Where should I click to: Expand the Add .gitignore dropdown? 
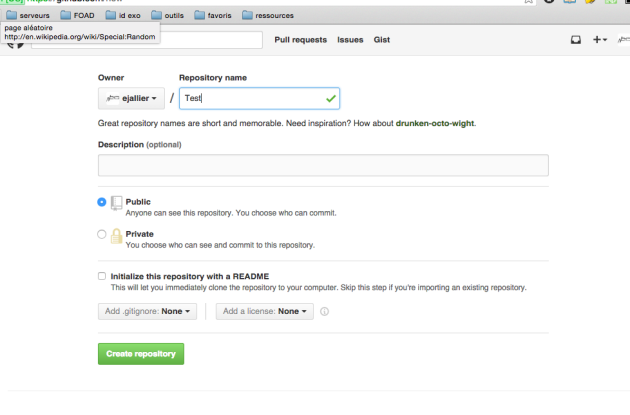pyautogui.click(x=147, y=311)
